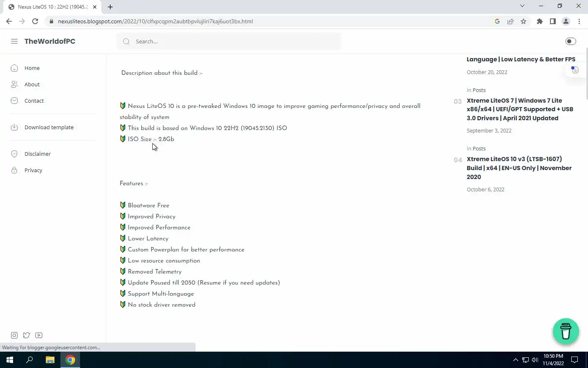
Task: Go to Home page link
Action: 32,68
